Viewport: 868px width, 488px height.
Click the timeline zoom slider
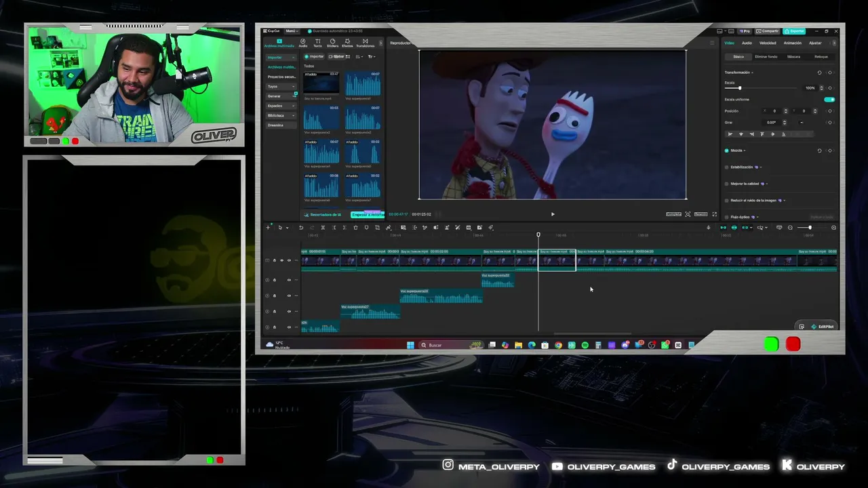click(810, 228)
